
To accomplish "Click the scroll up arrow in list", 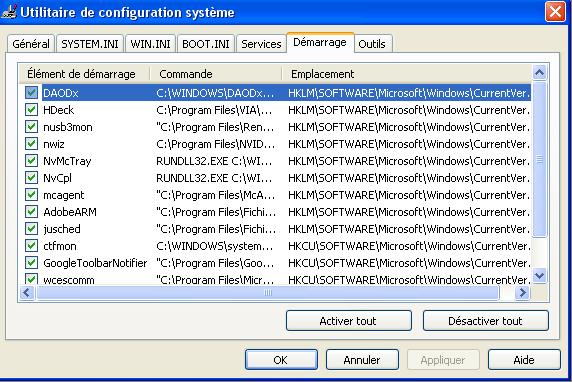I will click(540, 73).
